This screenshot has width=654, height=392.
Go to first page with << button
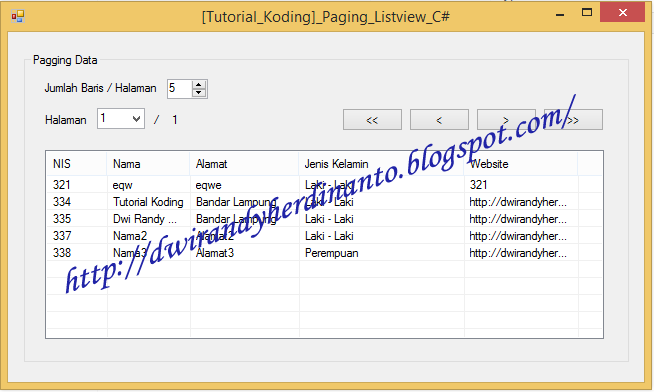point(372,120)
